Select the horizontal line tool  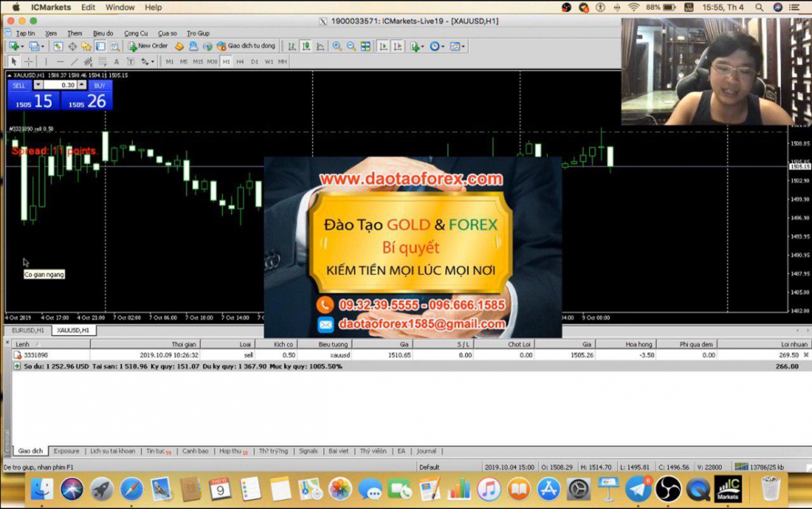pos(60,62)
